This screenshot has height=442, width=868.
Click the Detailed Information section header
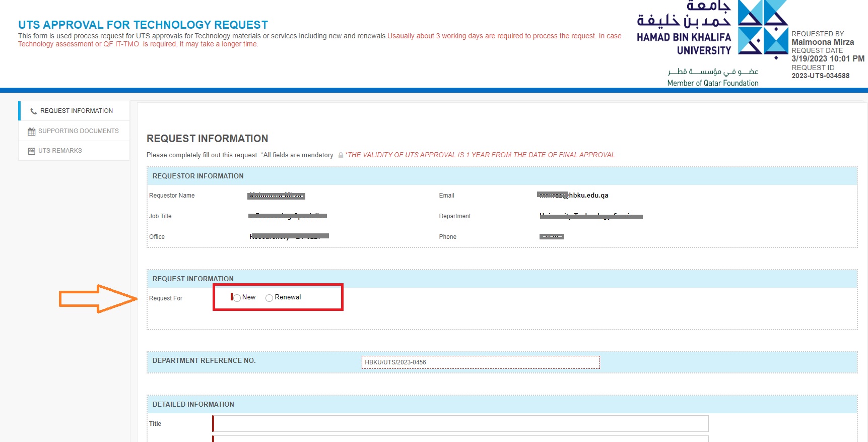[502, 404]
